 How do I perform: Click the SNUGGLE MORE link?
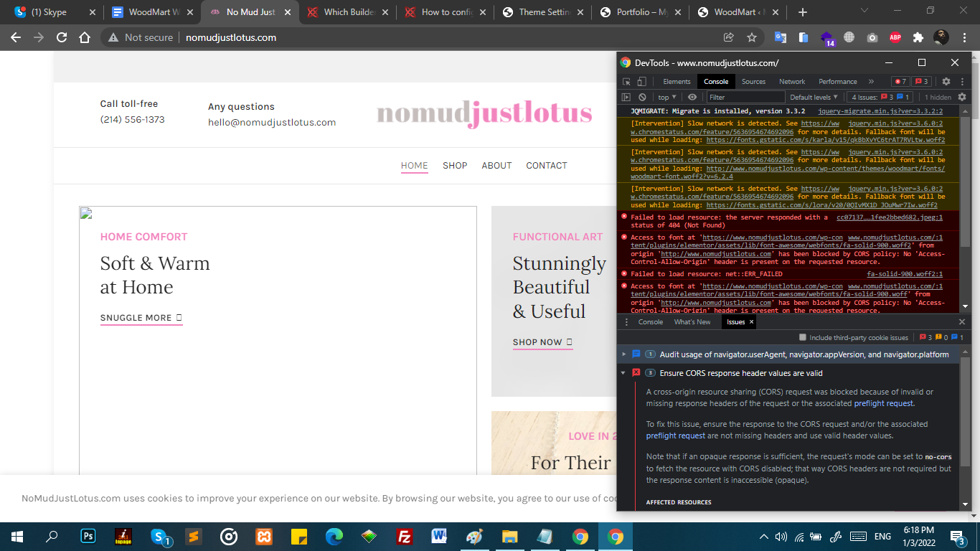(141, 318)
